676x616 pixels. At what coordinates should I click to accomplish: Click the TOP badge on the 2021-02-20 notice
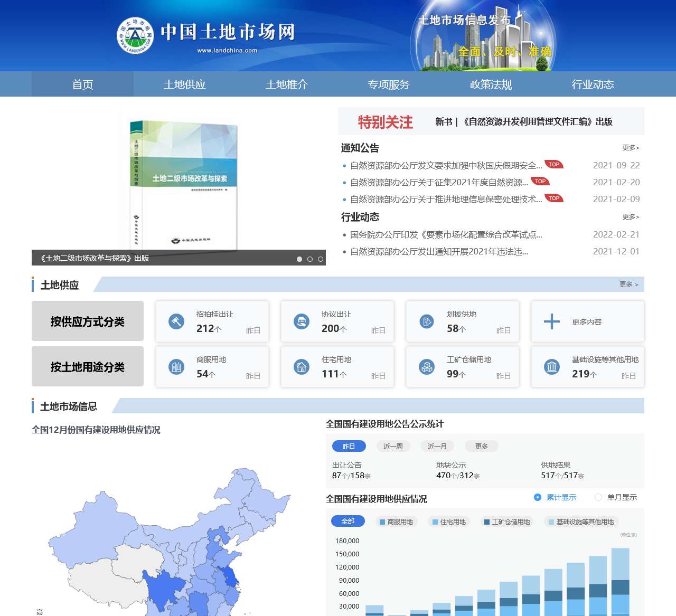540,181
